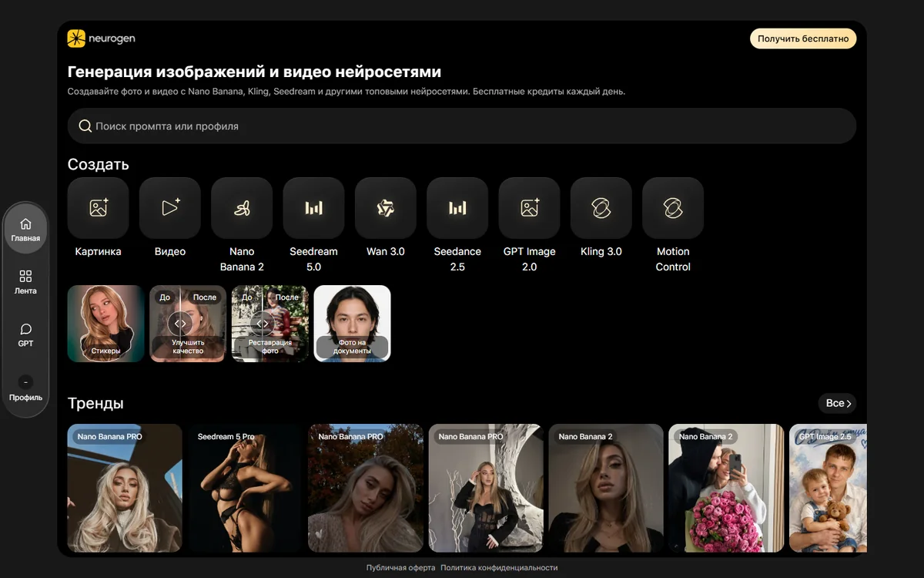Click the neurogen logo
The width and height of the screenshot is (924, 578).
click(101, 39)
